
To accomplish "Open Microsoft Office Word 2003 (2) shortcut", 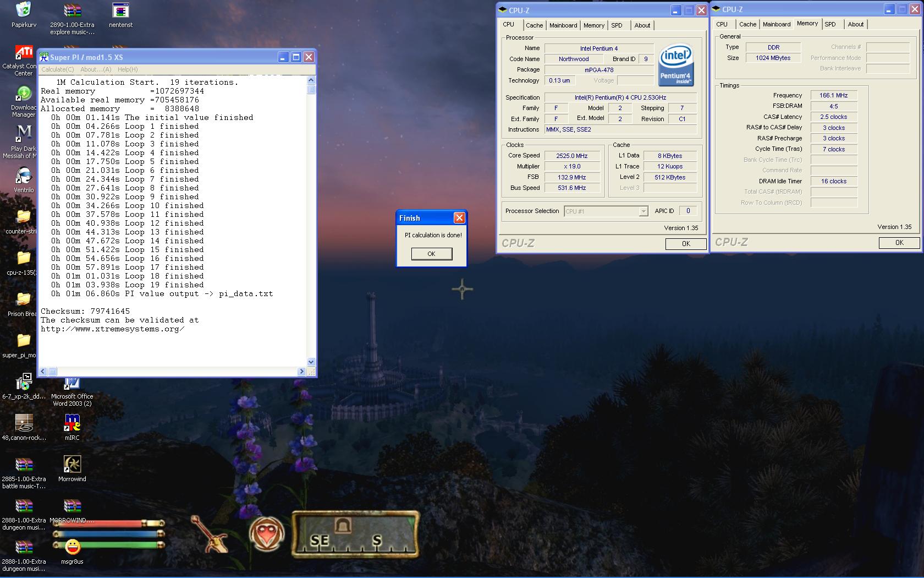I will (72, 384).
